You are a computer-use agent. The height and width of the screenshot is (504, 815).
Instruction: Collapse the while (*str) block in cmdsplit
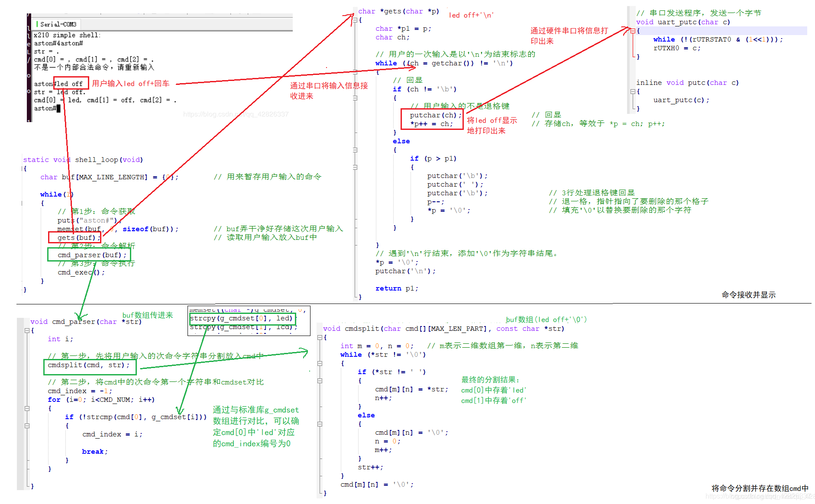coord(320,363)
